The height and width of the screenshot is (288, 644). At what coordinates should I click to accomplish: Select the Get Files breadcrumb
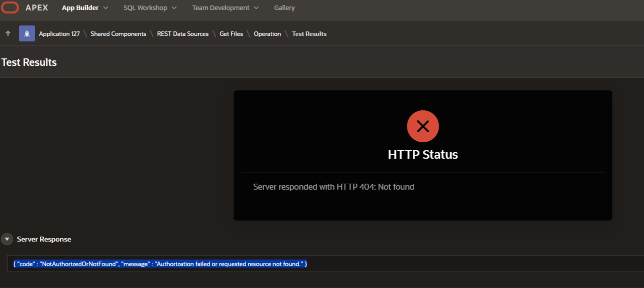[231, 34]
